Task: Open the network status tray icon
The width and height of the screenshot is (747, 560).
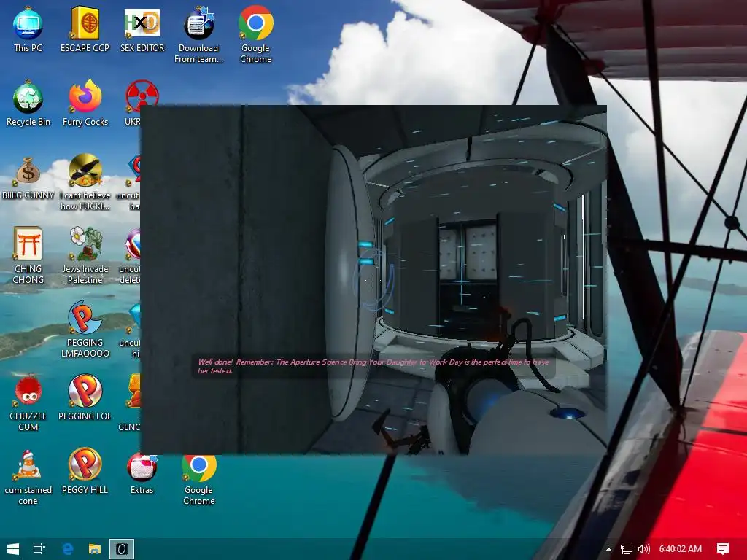Action: click(x=627, y=549)
